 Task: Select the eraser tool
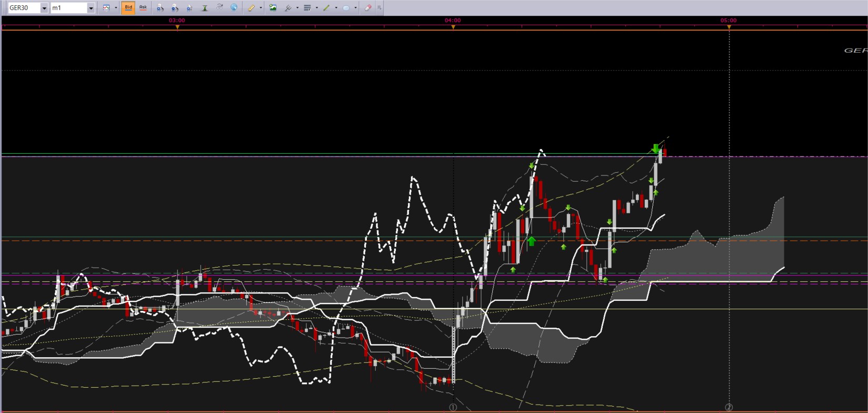point(368,8)
